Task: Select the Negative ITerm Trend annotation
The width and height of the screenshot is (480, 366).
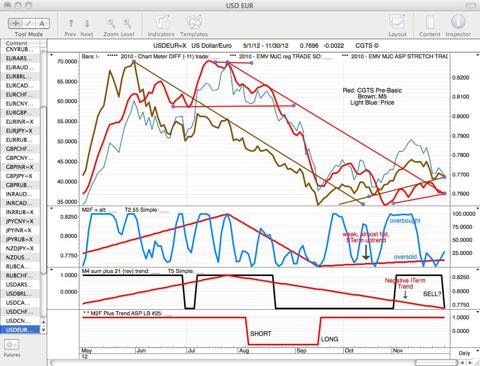Action: 405,283
